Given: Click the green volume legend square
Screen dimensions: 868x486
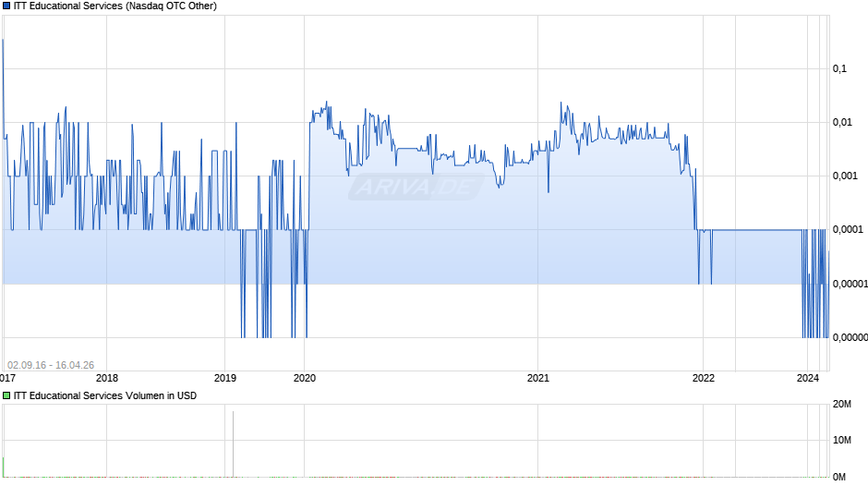Looking at the screenshot, I should [x=6, y=395].
